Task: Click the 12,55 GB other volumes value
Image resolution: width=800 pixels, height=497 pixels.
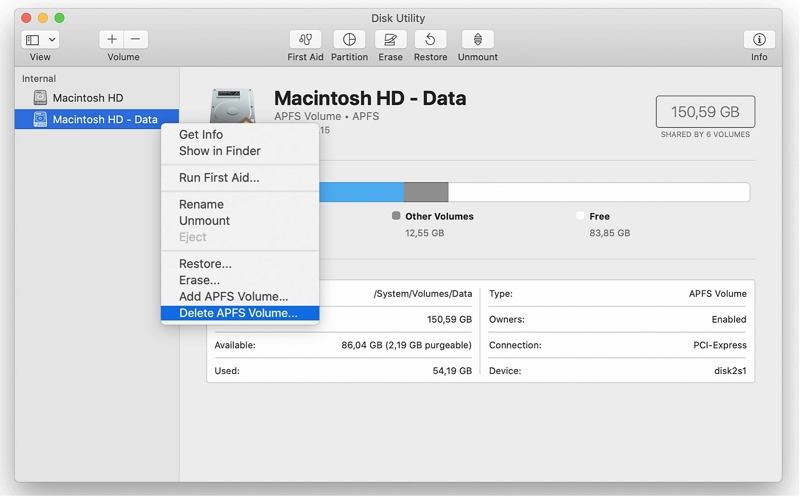Action: click(424, 233)
